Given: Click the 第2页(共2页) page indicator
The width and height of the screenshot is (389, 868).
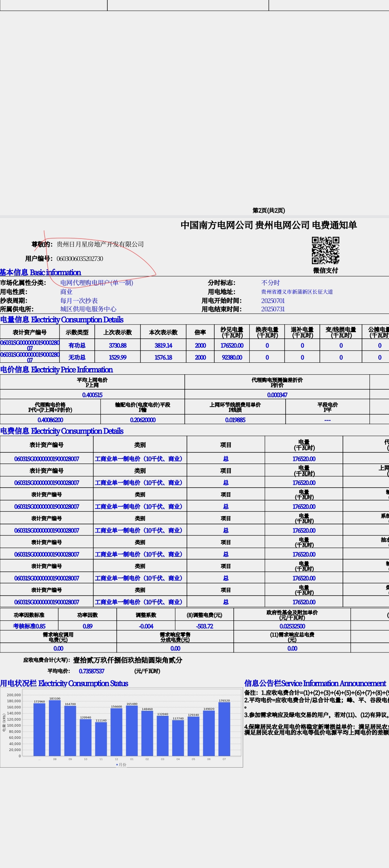Looking at the screenshot, I should (269, 211).
